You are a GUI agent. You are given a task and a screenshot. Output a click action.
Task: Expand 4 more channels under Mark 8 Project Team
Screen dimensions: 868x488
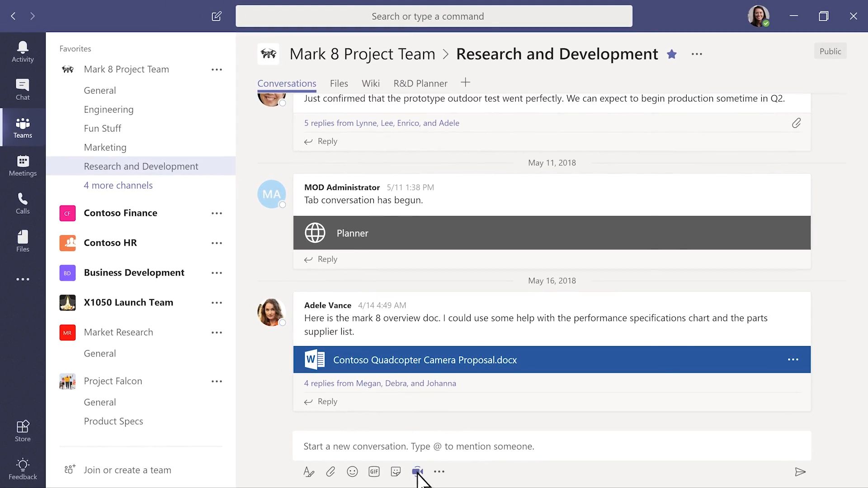[118, 185]
